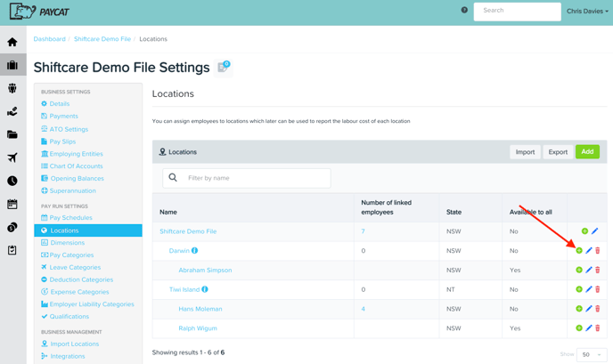This screenshot has width=613, height=364.
Task: Edit the Abraham Simpson location
Action: pos(589,270)
